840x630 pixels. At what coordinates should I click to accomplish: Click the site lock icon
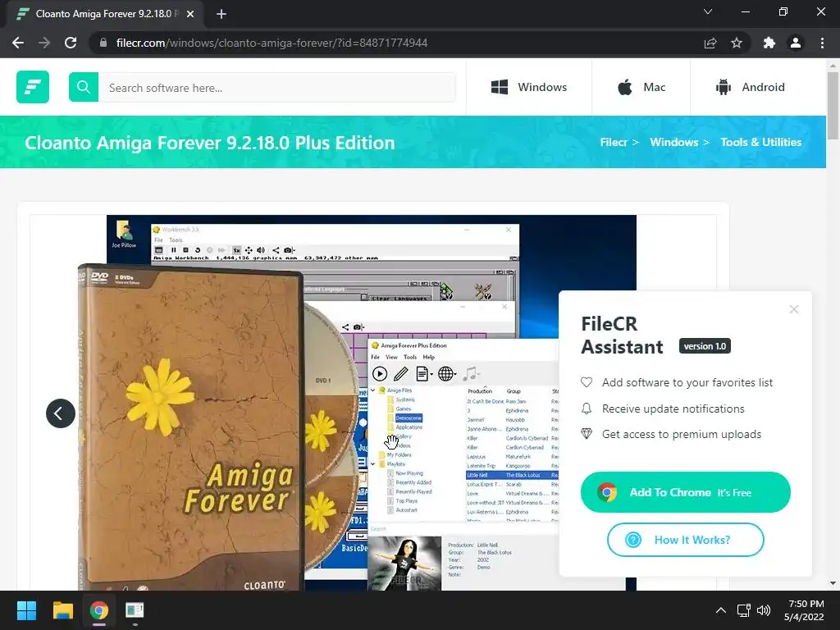[103, 43]
